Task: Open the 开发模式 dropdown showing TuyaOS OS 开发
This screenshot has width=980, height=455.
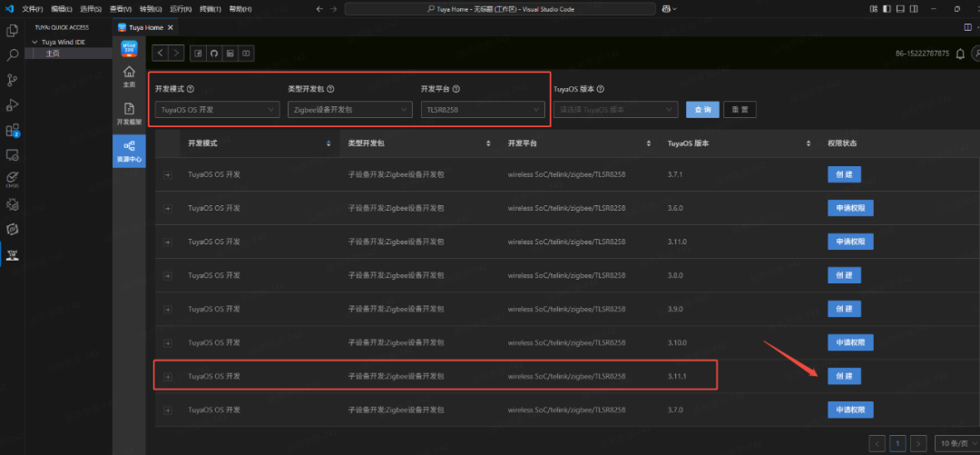Action: tap(218, 110)
